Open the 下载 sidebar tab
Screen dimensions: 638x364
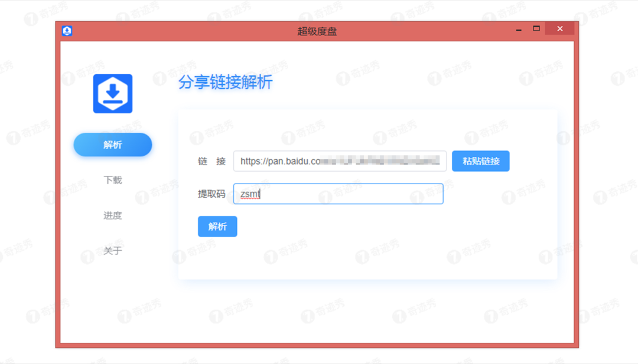[113, 180]
